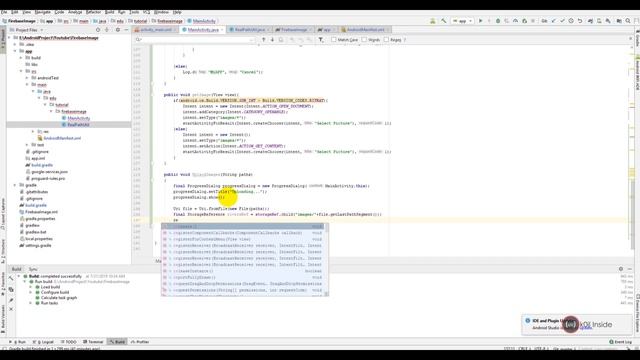Click Next Occurrence down arrow in find bar
The image size is (640, 360).
tap(272, 40)
